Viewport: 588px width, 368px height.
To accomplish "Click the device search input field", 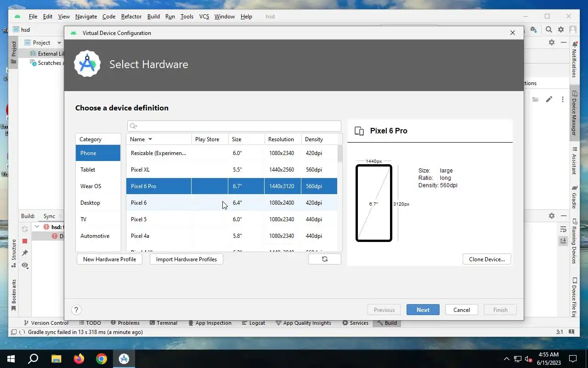I will point(234,126).
